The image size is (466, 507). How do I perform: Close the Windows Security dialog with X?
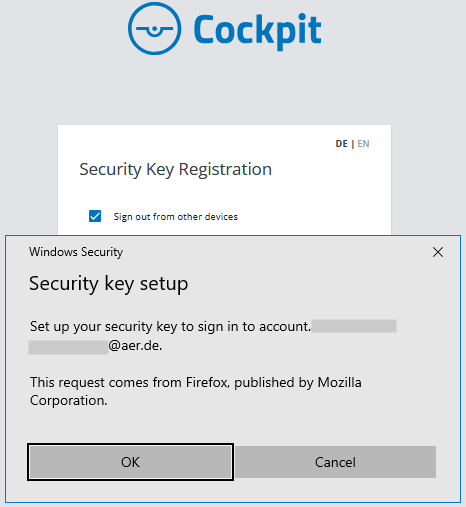tap(438, 252)
